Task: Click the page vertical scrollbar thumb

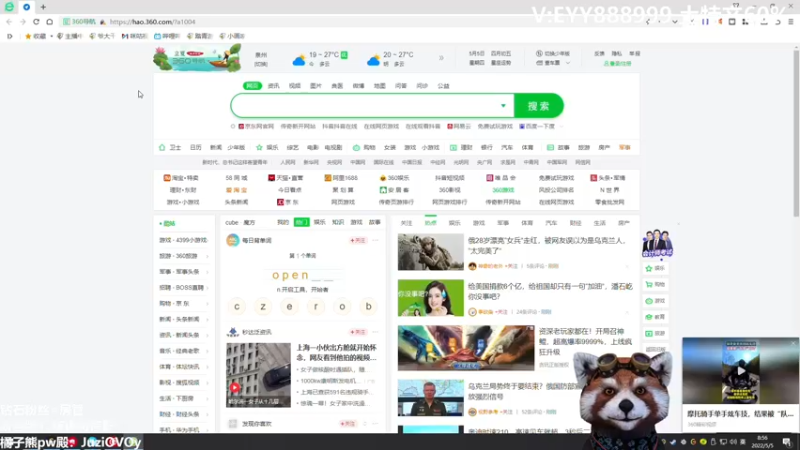Action: pos(796,133)
